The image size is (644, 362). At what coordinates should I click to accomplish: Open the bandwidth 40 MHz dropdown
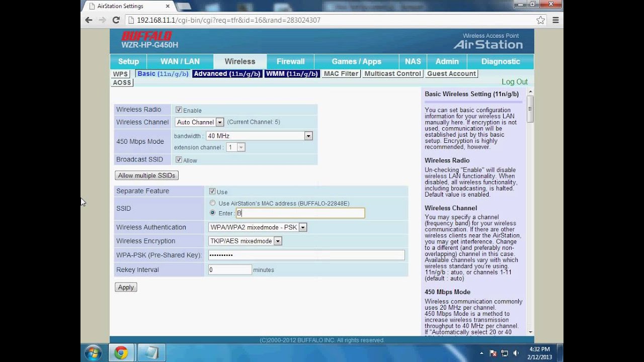coord(259,136)
